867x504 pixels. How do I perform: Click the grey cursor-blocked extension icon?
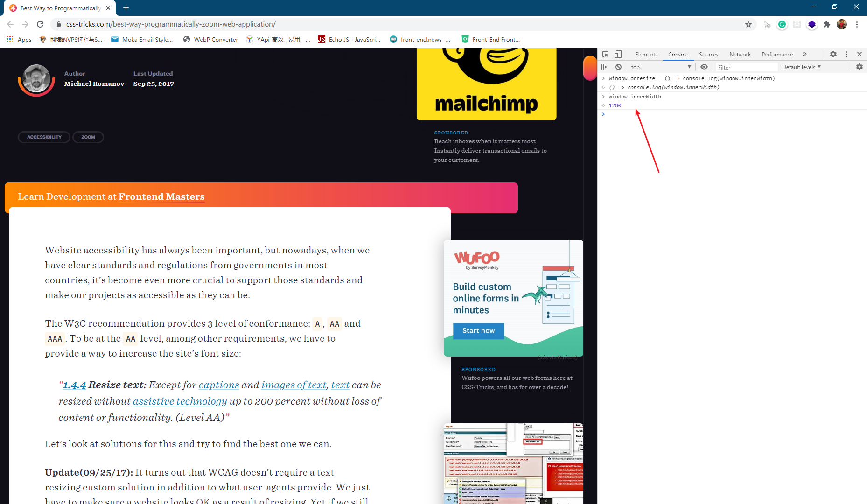(x=767, y=24)
